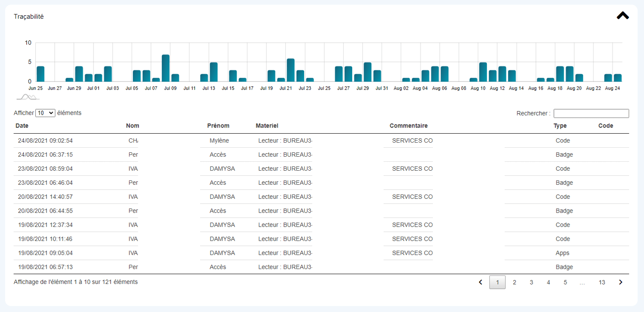
Task: Open page 2 of results
Action: 514,282
